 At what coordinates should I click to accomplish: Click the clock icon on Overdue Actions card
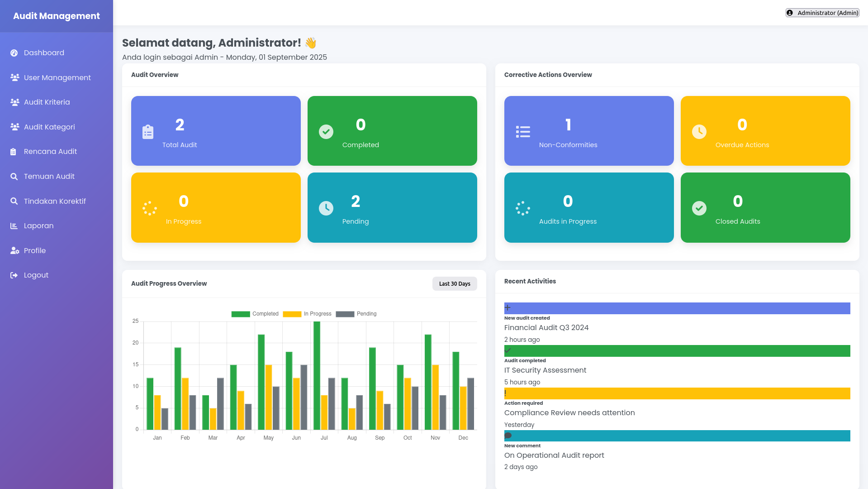click(x=699, y=132)
